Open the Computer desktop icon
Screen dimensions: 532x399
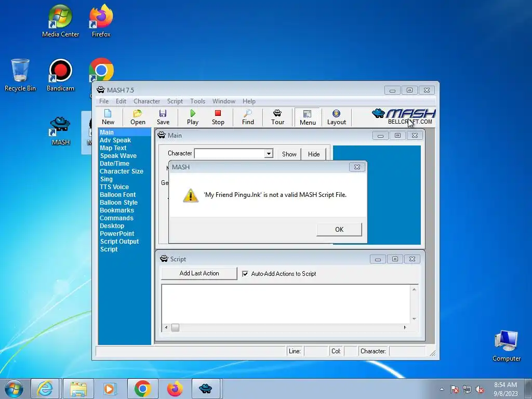pos(506,345)
